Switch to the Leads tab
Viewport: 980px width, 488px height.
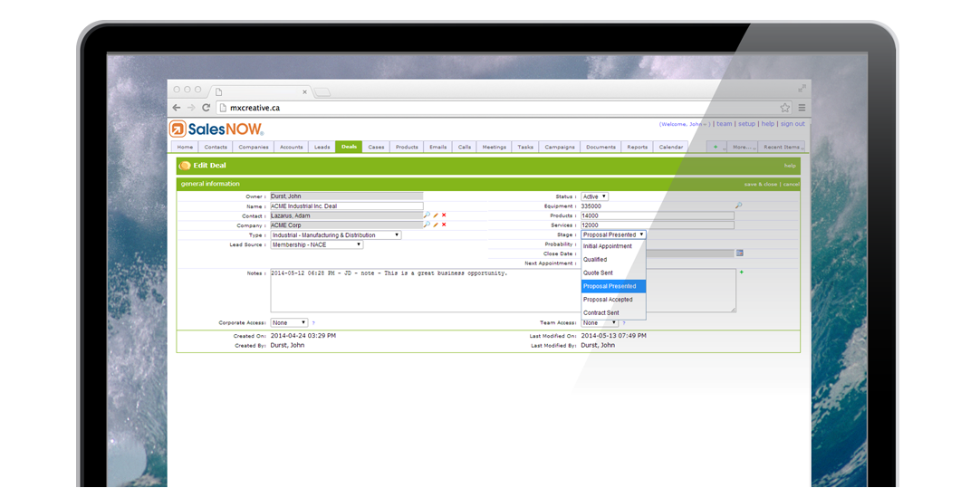tap(322, 147)
